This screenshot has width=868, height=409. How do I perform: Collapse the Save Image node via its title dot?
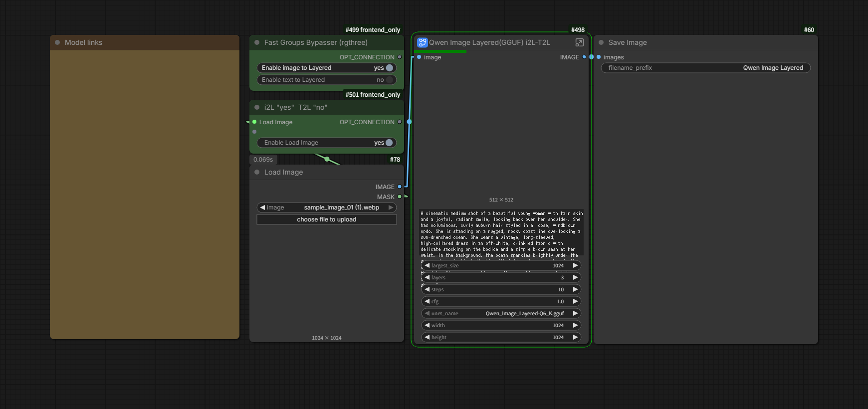[x=601, y=42]
